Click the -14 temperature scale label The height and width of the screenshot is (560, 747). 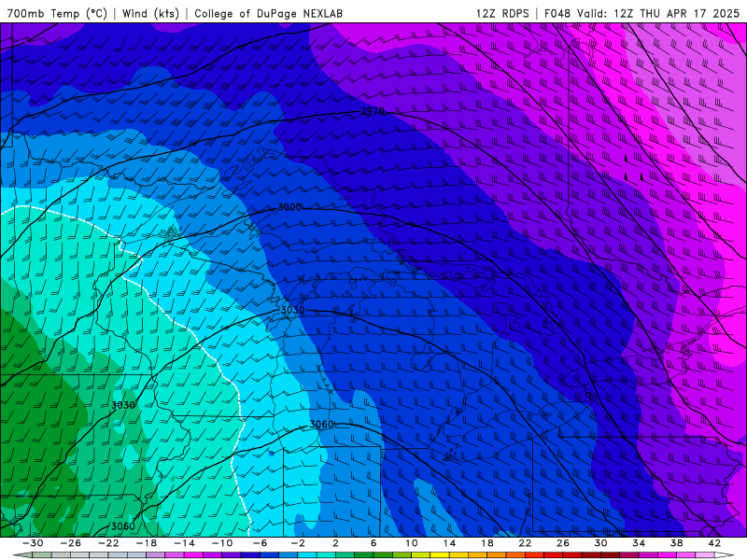[x=184, y=543]
